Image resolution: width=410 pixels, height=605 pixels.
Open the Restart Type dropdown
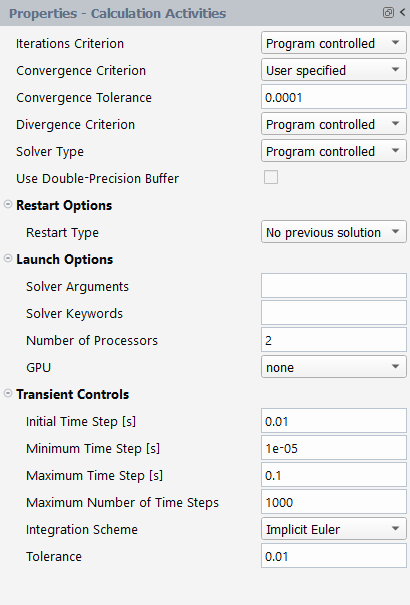(x=334, y=232)
